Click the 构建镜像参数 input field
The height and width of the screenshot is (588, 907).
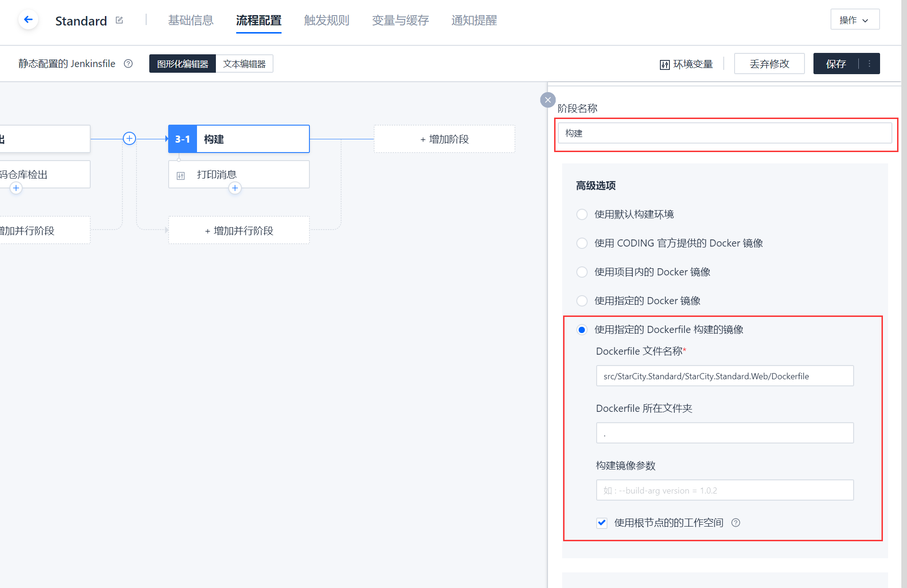(x=724, y=490)
